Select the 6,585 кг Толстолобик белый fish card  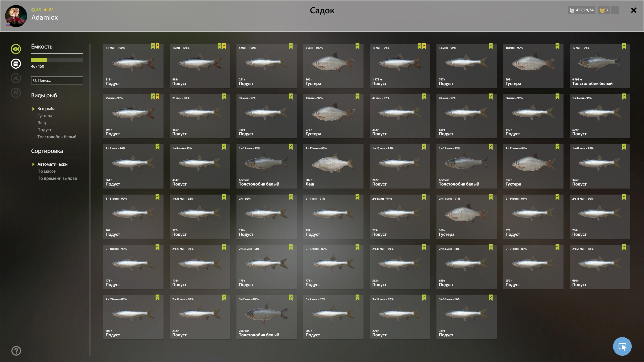266,166
